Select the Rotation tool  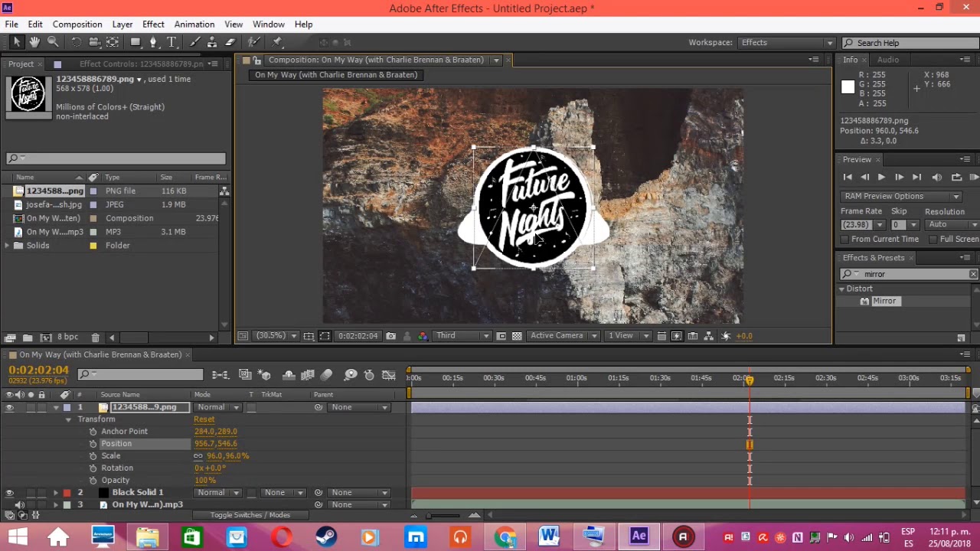pyautogui.click(x=76, y=42)
